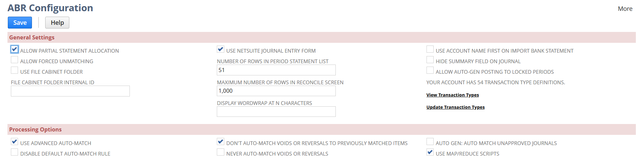Uncheck Use NetSuite Journal Entry Form
The height and width of the screenshot is (160, 644).
[221, 50]
